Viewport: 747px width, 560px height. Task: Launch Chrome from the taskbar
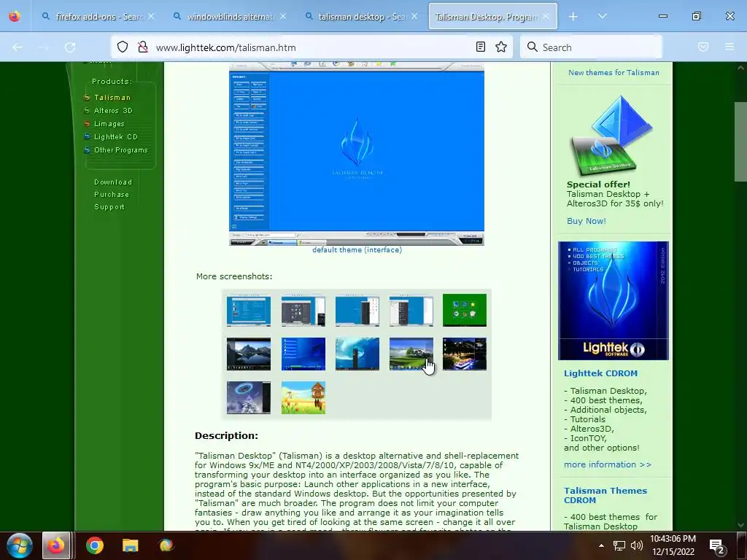pos(94,545)
